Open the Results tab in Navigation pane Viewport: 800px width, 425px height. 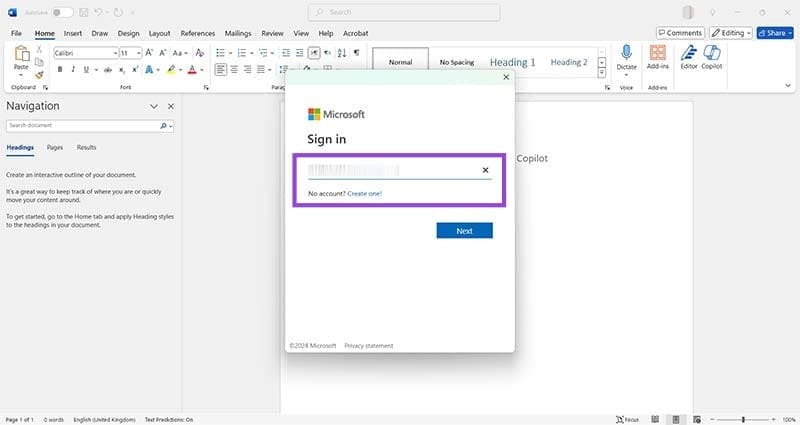[87, 147]
